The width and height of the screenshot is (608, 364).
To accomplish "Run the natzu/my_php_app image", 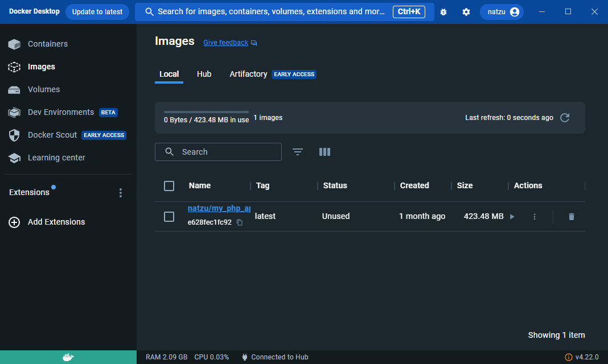I will coord(512,217).
